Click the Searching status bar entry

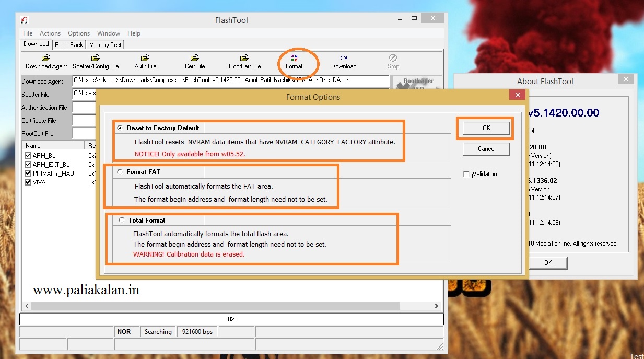(x=158, y=332)
